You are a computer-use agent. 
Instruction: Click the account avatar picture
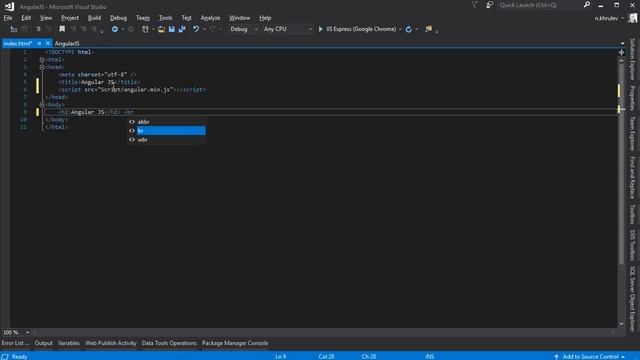point(633,18)
